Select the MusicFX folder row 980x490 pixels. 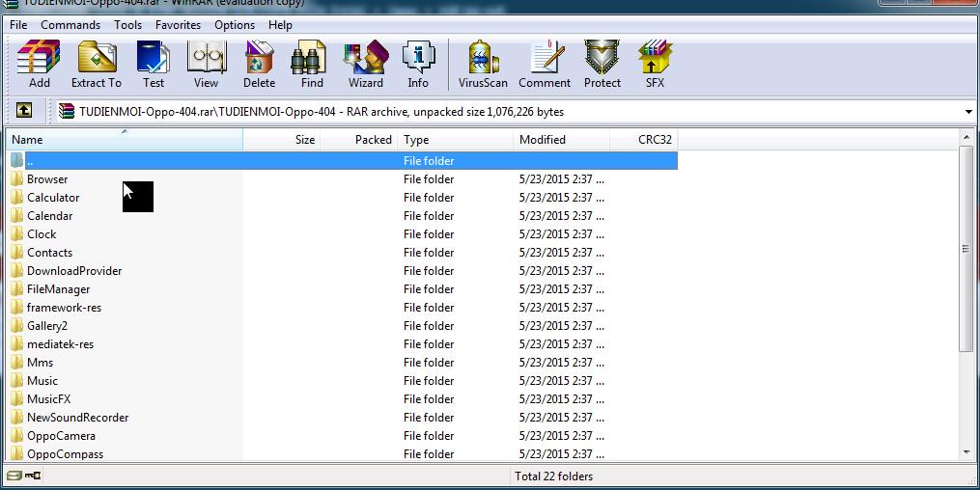(x=342, y=399)
